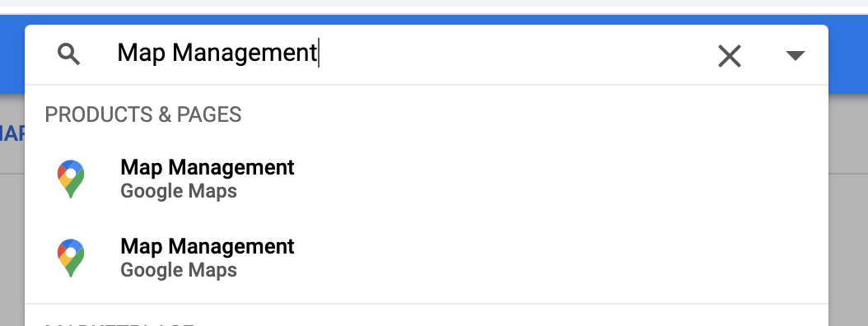The image size is (868, 326).
Task: Click the dimmed page area left of the dropdown
Action: click(12, 249)
